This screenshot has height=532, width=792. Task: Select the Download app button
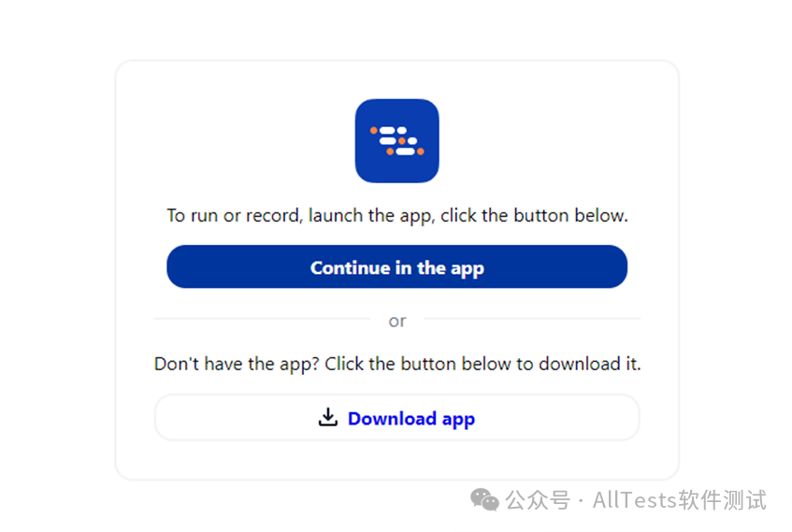(x=397, y=418)
